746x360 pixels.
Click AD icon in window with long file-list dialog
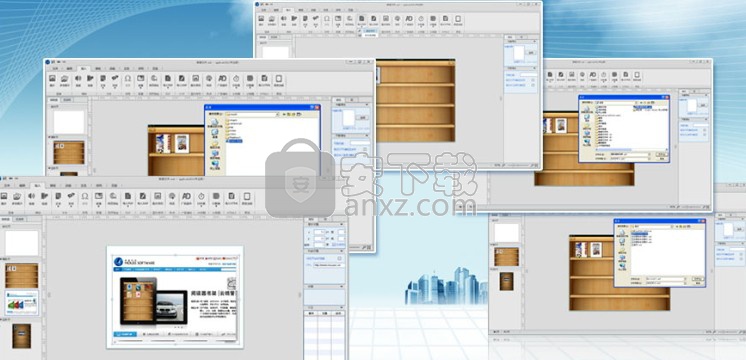tap(593, 75)
